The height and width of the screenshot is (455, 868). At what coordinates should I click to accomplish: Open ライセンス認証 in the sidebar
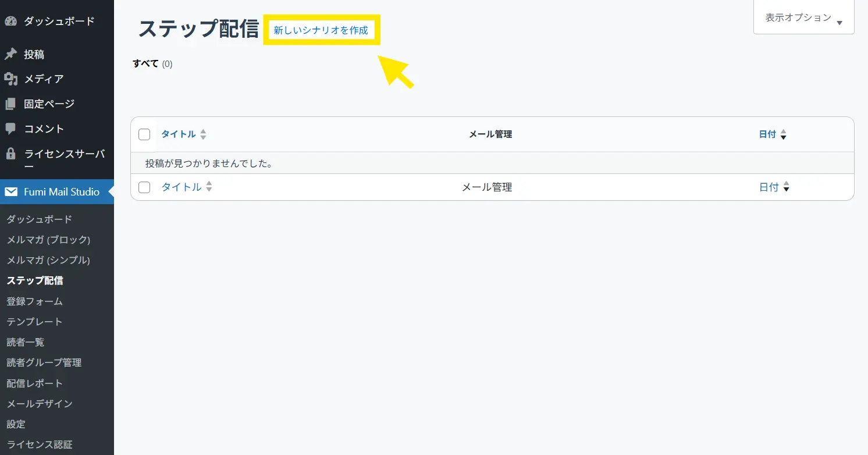40,445
